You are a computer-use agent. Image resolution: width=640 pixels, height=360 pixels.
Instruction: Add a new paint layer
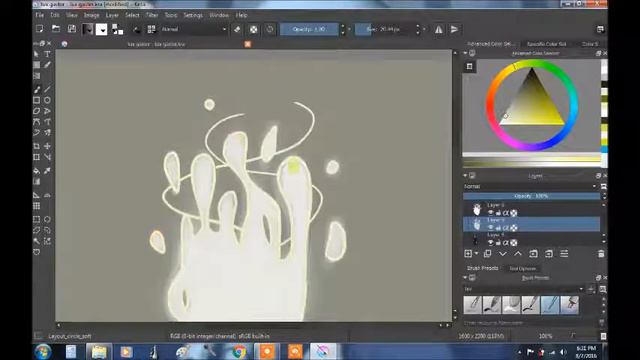click(x=468, y=254)
